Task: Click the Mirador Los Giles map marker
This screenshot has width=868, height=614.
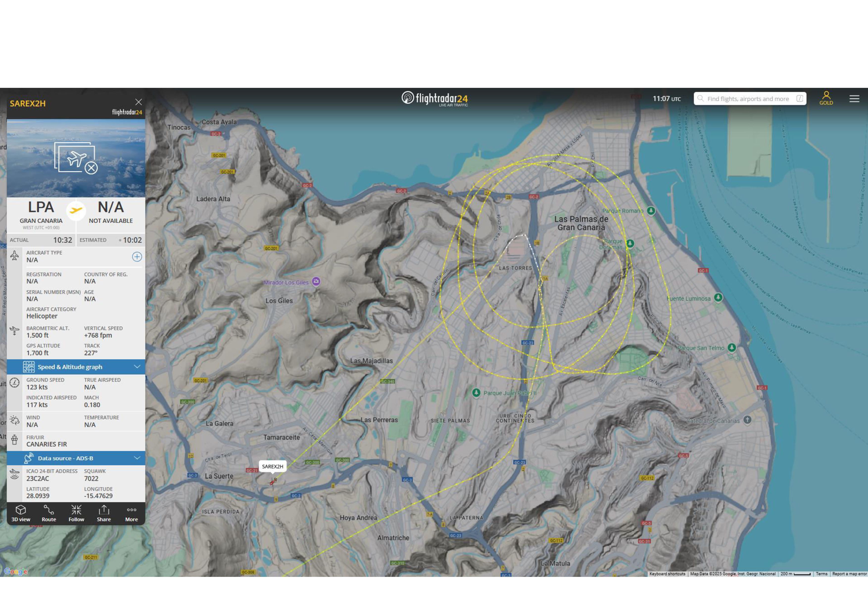Action: [316, 281]
